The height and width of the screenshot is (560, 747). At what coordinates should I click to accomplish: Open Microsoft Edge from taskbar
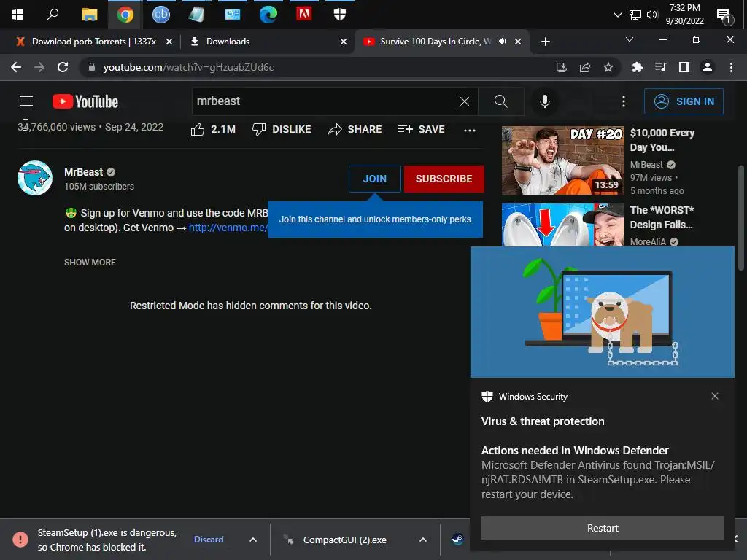pyautogui.click(x=268, y=15)
